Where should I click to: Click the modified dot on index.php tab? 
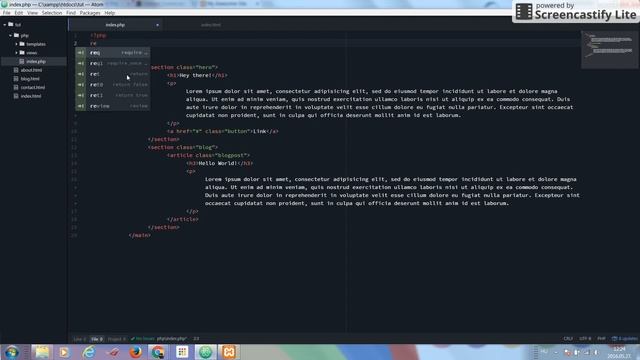pyautogui.click(x=157, y=25)
